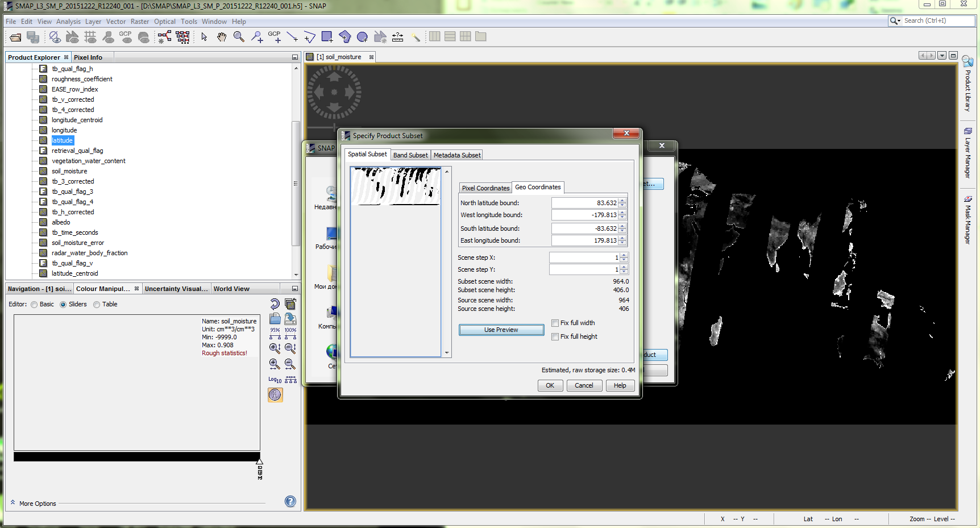Screen dimensions: 980x528
Task: Click the 95% histogram stretch icon
Action: click(x=275, y=333)
